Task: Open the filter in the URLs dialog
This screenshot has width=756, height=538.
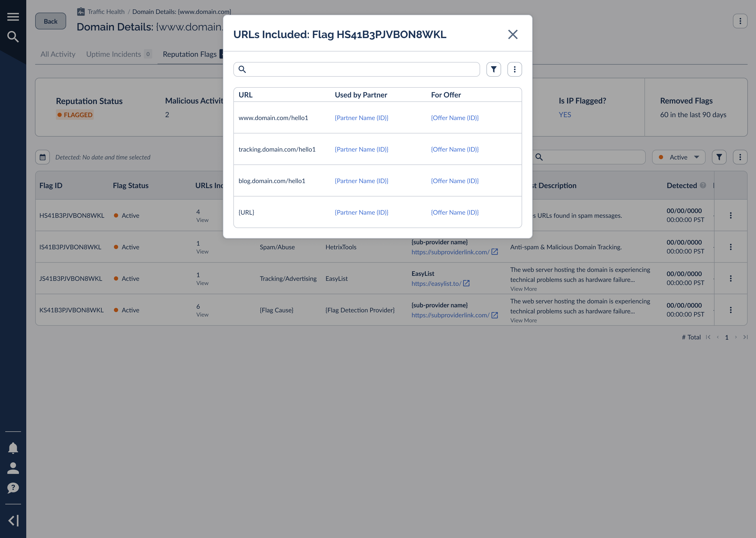Action: pos(493,69)
